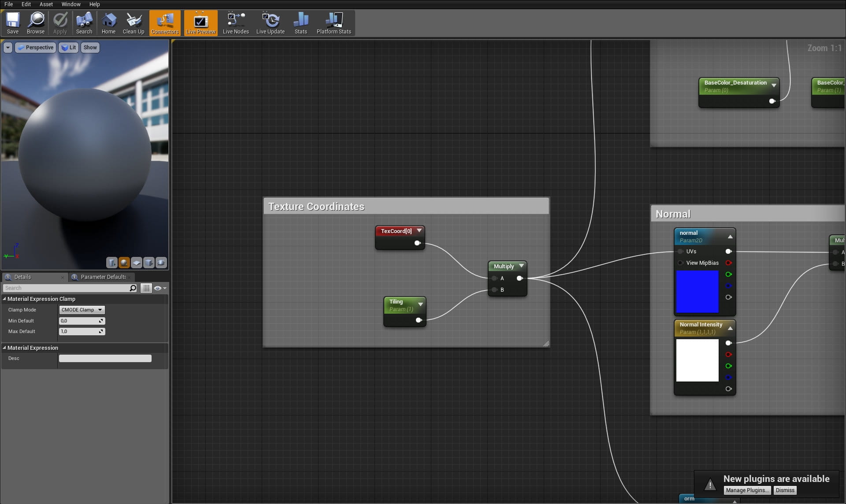Click the Home toolbar icon
The image size is (846, 504).
coord(108,23)
